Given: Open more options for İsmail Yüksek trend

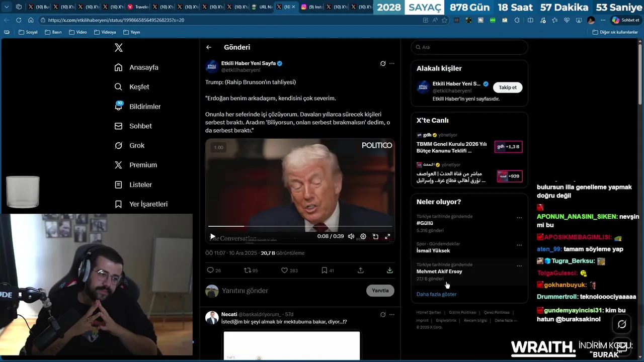Looking at the screenshot, I should 519,245.
